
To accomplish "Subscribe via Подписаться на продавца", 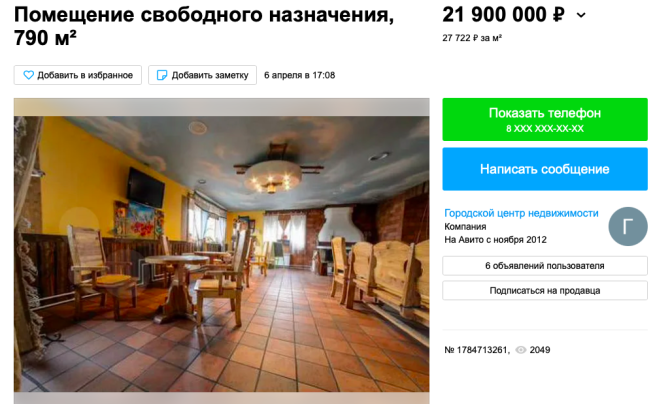I will click(x=545, y=291).
